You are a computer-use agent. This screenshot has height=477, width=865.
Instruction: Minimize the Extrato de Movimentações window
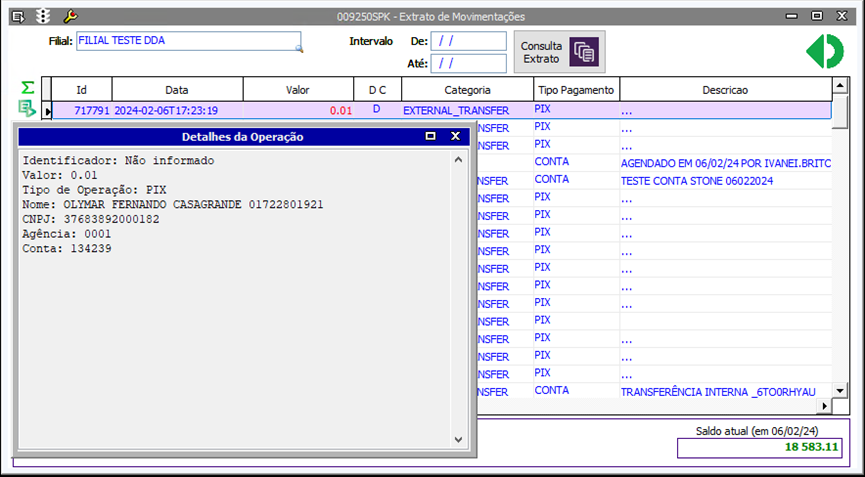(x=792, y=17)
